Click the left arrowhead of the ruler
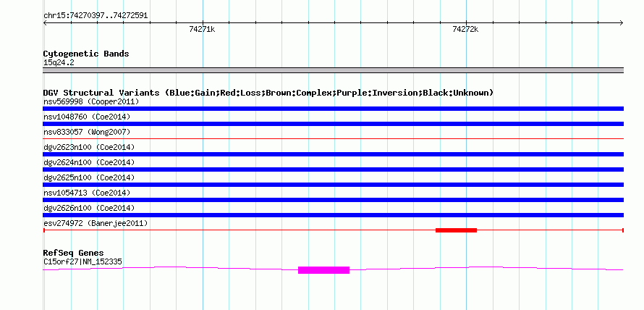The image size is (644, 310). tap(45, 22)
